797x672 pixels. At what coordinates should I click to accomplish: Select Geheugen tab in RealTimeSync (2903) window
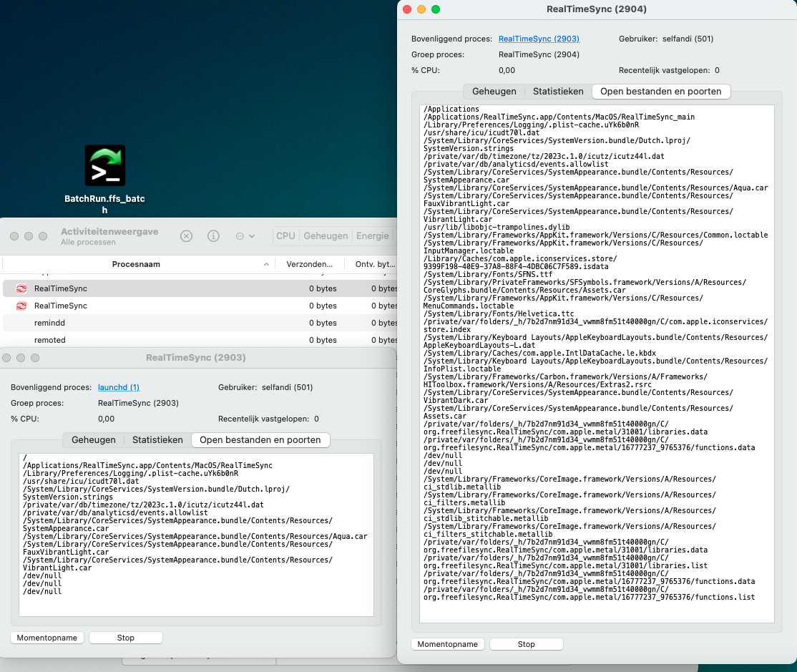[94, 439]
